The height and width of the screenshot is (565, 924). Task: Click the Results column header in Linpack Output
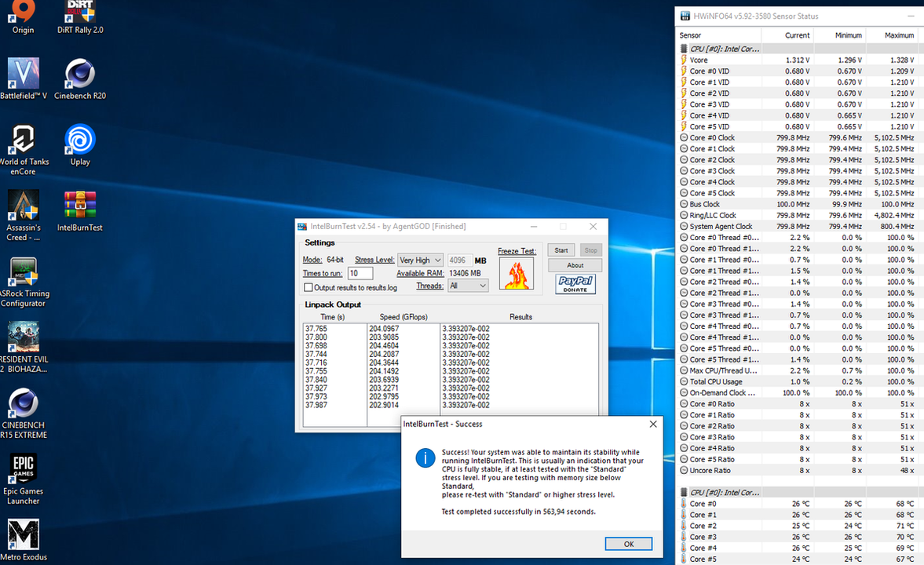click(521, 317)
